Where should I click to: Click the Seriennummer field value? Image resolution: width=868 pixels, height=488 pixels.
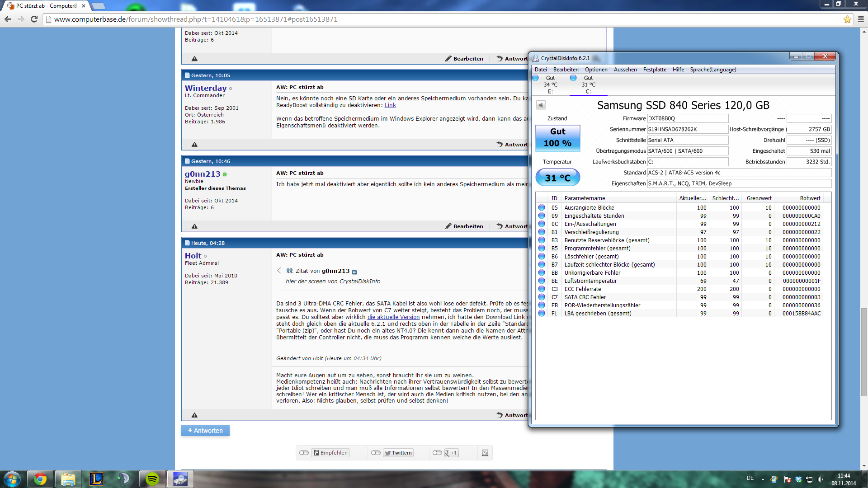tap(687, 129)
